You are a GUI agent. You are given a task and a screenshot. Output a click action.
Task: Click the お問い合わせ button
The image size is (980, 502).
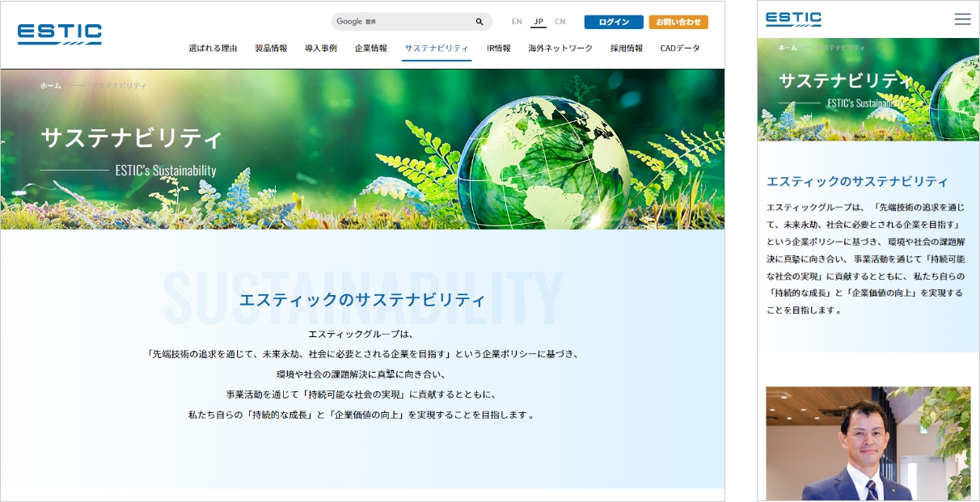click(678, 22)
